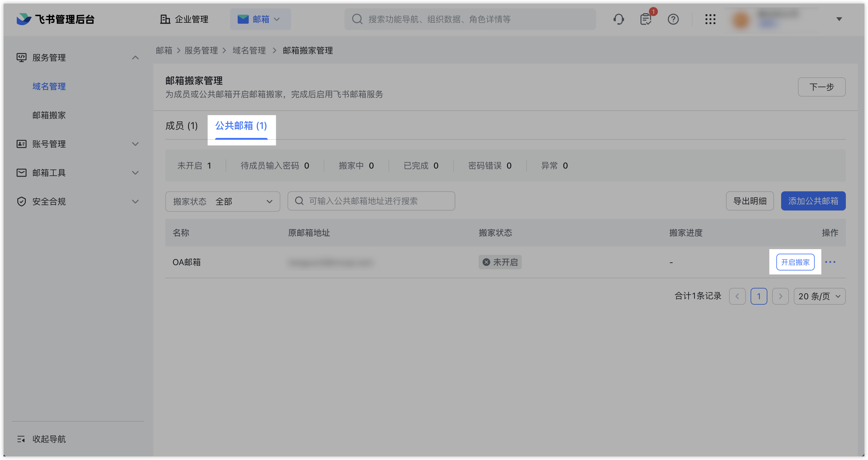Click the 开启搬家 button
868x460 pixels.
pyautogui.click(x=795, y=262)
